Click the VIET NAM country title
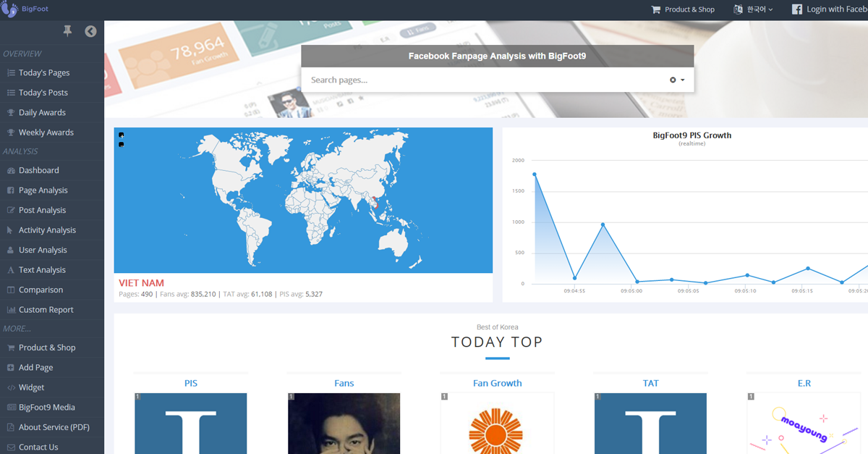 (141, 283)
